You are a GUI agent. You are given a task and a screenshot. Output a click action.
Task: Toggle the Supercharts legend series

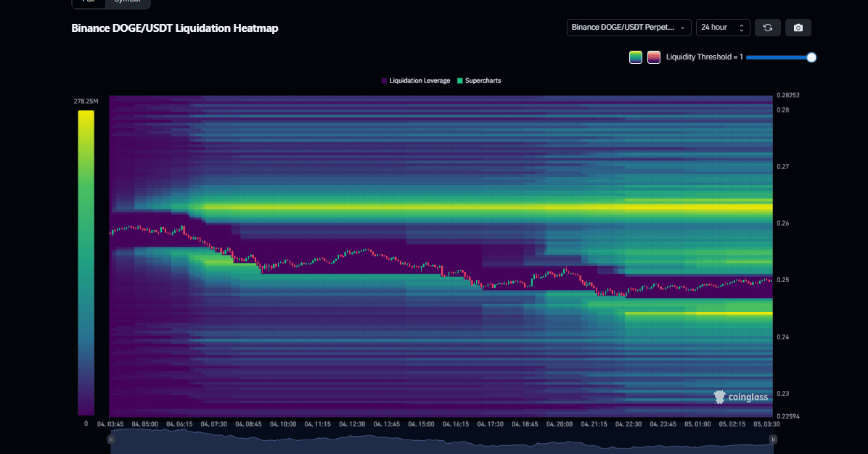(x=479, y=81)
